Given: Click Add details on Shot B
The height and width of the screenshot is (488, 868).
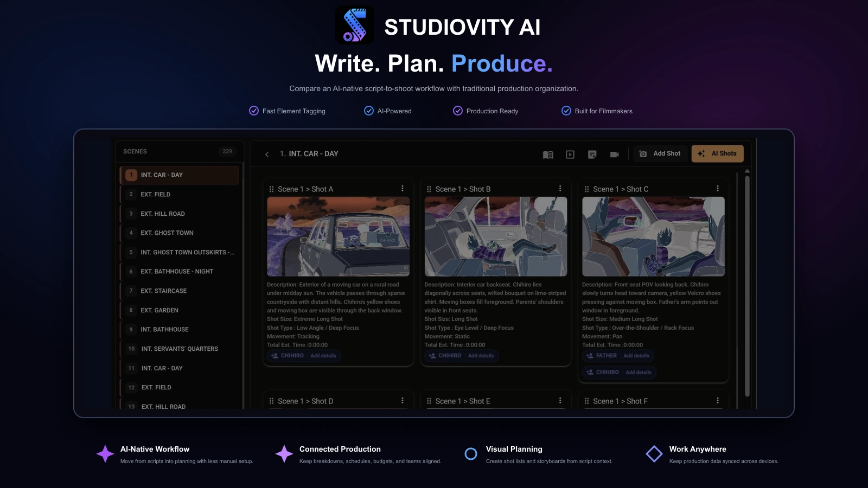Looking at the screenshot, I should pos(481,356).
